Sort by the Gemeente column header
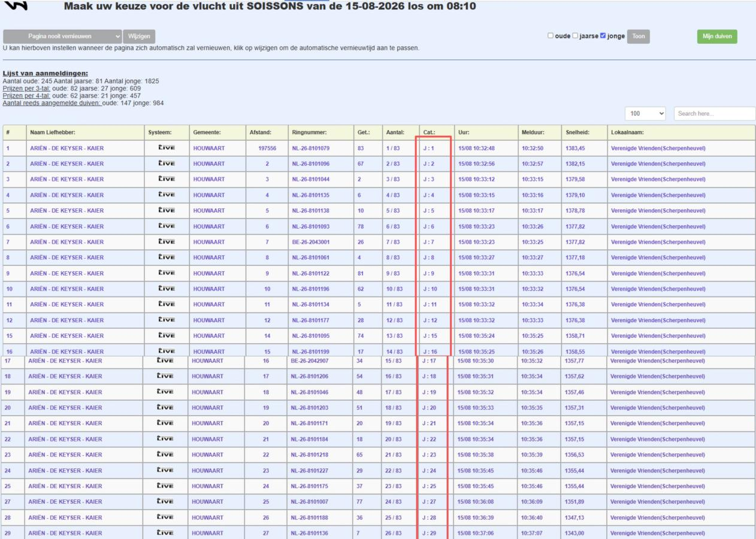The height and width of the screenshot is (539, 756). (x=216, y=132)
